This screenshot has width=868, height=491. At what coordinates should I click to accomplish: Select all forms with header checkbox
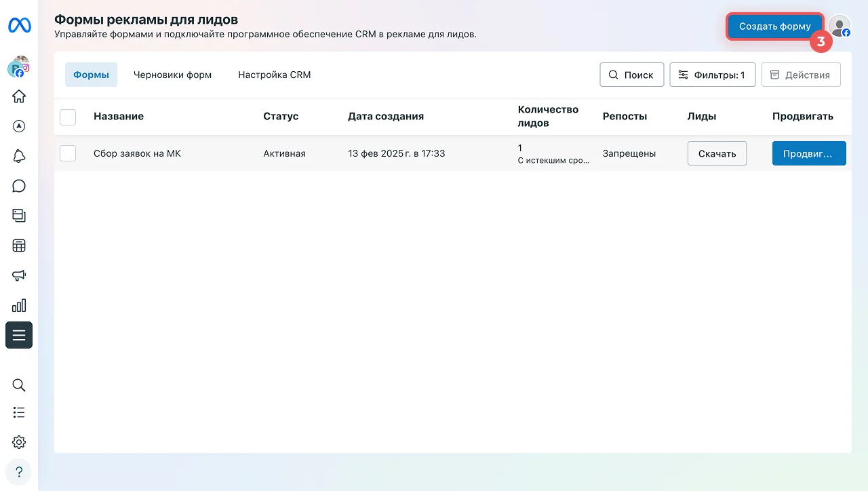coord(68,117)
